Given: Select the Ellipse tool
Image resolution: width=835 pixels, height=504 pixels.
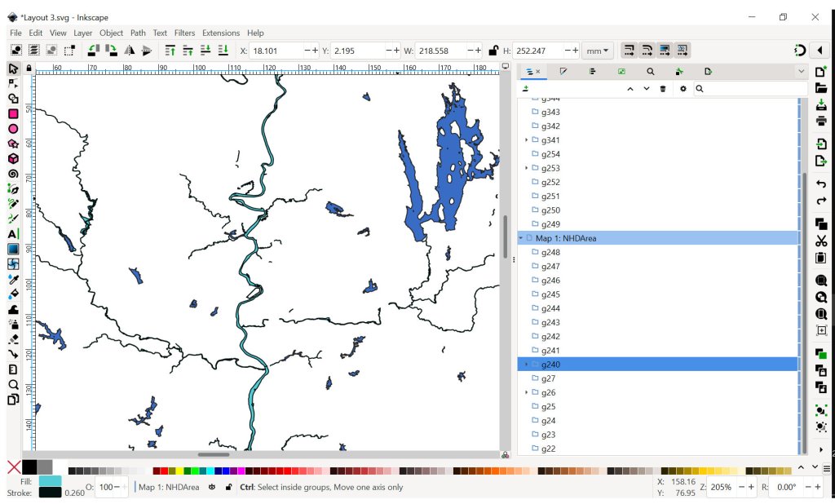Looking at the screenshot, I should tap(13, 129).
